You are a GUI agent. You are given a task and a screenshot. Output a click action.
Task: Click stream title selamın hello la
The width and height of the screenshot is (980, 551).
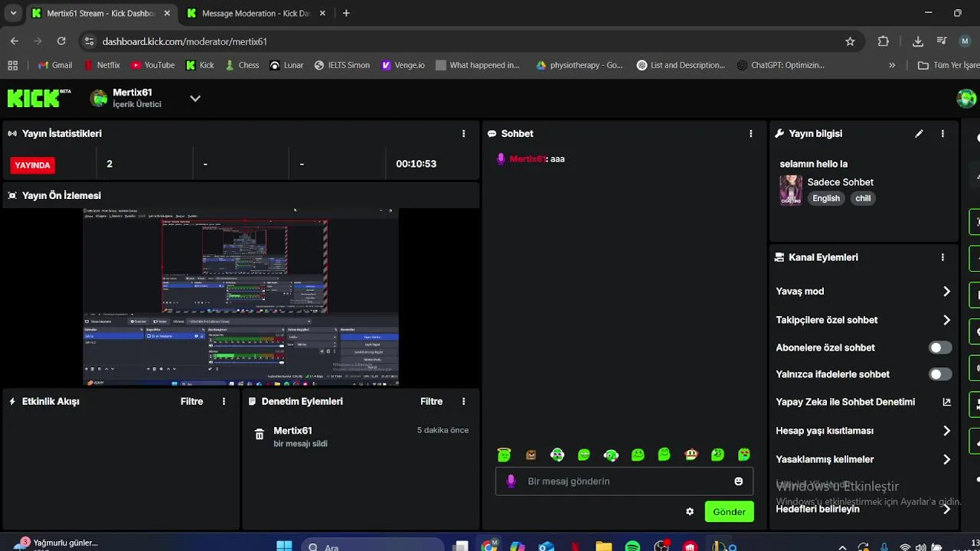pos(813,164)
